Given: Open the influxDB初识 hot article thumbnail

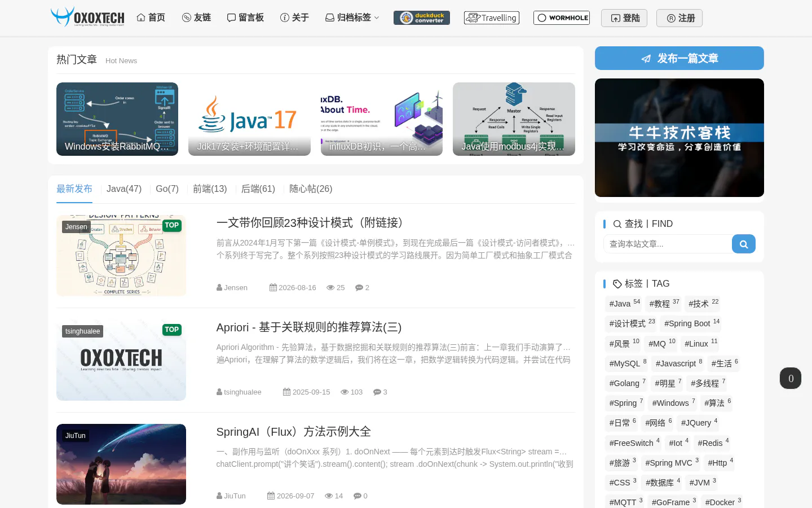Looking at the screenshot, I should pyautogui.click(x=382, y=119).
